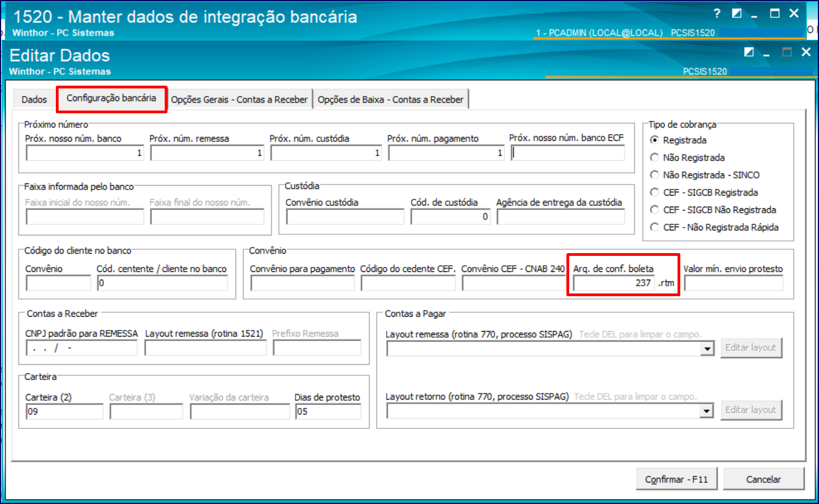Image resolution: width=819 pixels, height=504 pixels.
Task: Click Faixa final do nosso núm. field
Action: [x=207, y=217]
